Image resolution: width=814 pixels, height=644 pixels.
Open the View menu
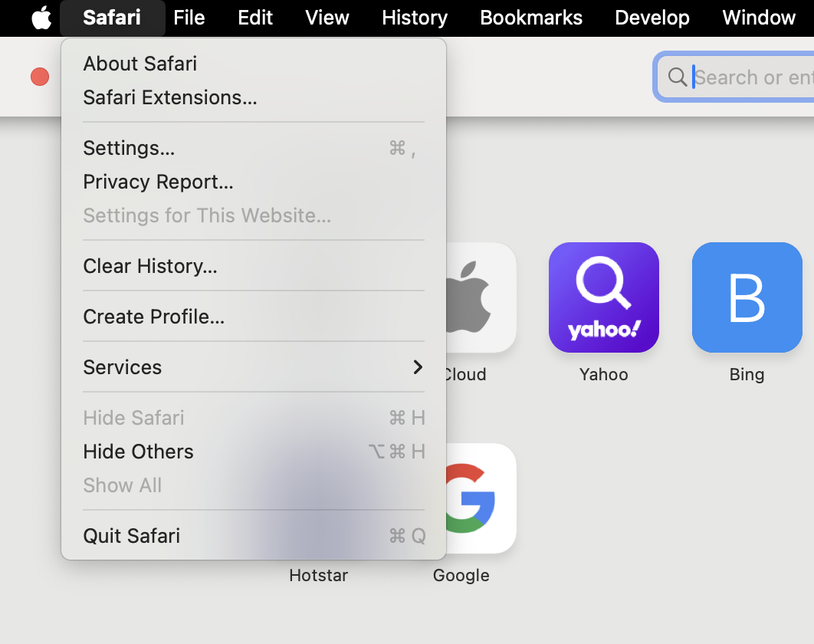(327, 18)
